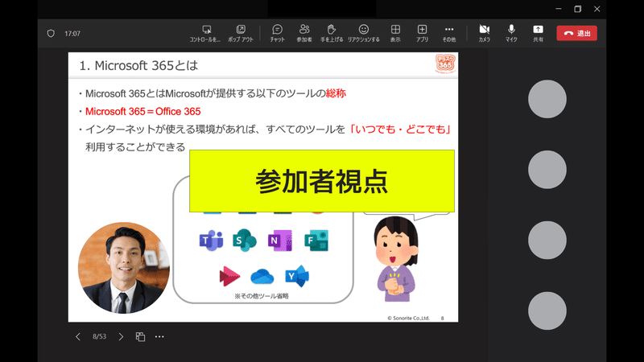The width and height of the screenshot is (644, 362).
Task: Open the meeting chat panel
Action: (277, 34)
